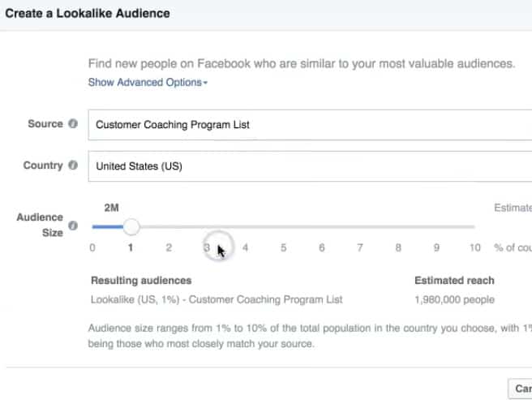
Task: Click the 5 mark on audience size scale
Action: point(284,247)
